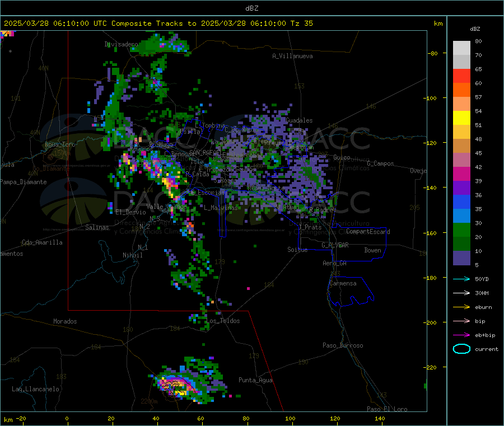Click the cyan 'current' ellipse legend symbol
504x426 pixels.
click(461, 349)
